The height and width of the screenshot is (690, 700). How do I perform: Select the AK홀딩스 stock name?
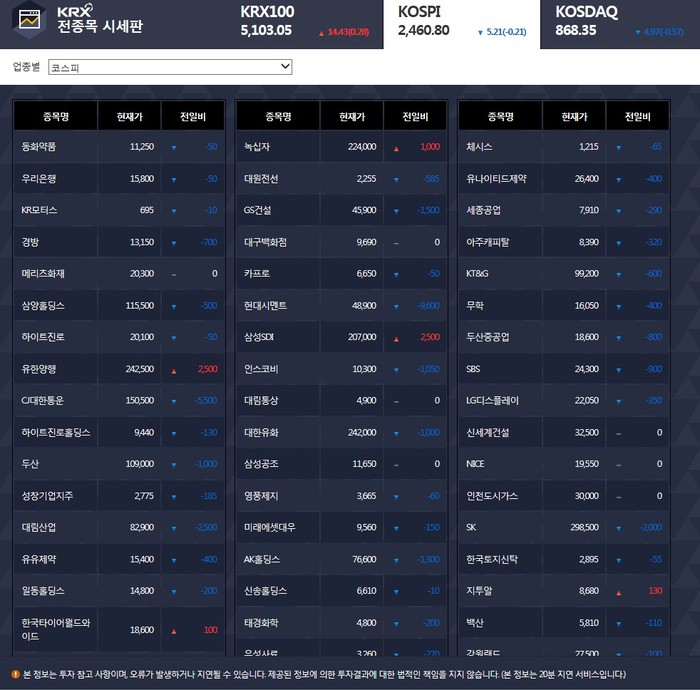[262, 559]
